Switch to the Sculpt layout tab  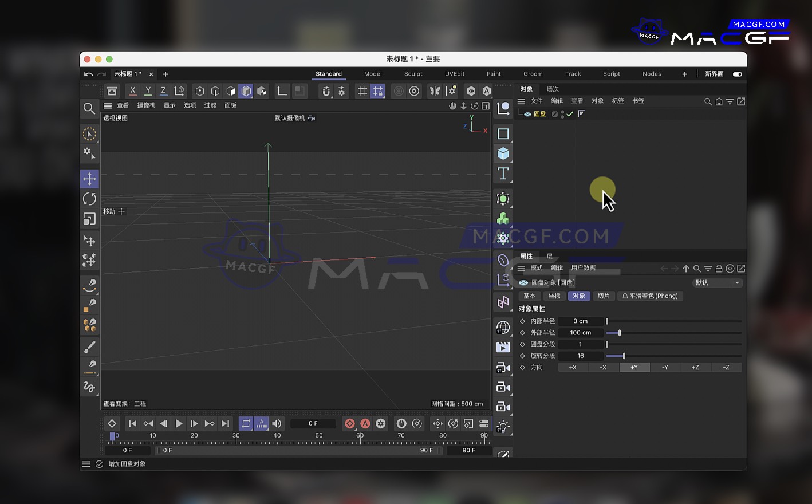(x=413, y=74)
